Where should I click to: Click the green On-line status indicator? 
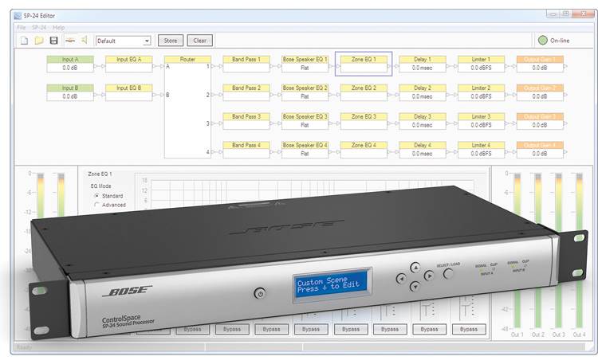point(543,40)
